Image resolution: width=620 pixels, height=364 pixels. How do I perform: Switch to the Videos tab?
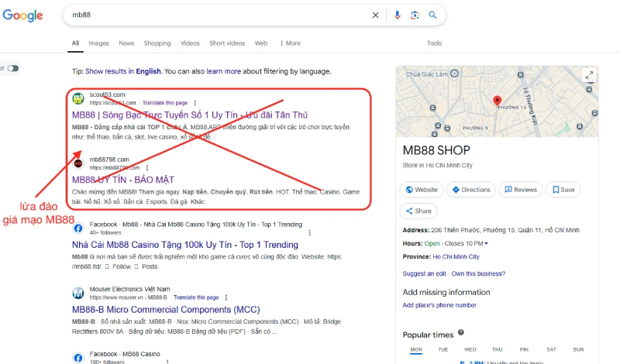190,43
